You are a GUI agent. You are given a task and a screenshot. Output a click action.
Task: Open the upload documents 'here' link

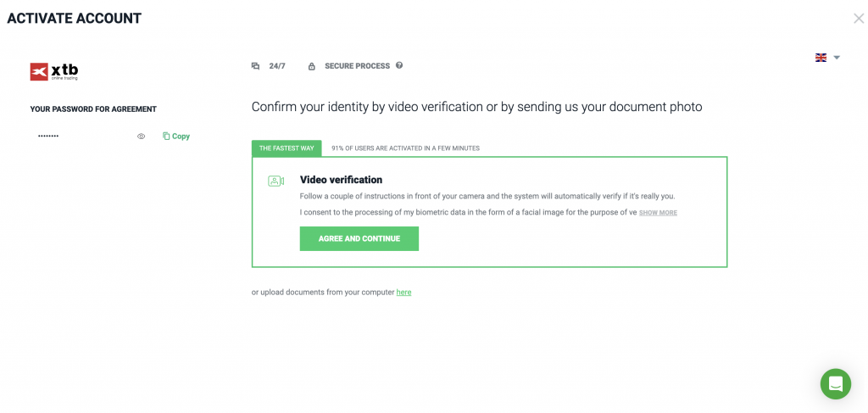(x=403, y=293)
